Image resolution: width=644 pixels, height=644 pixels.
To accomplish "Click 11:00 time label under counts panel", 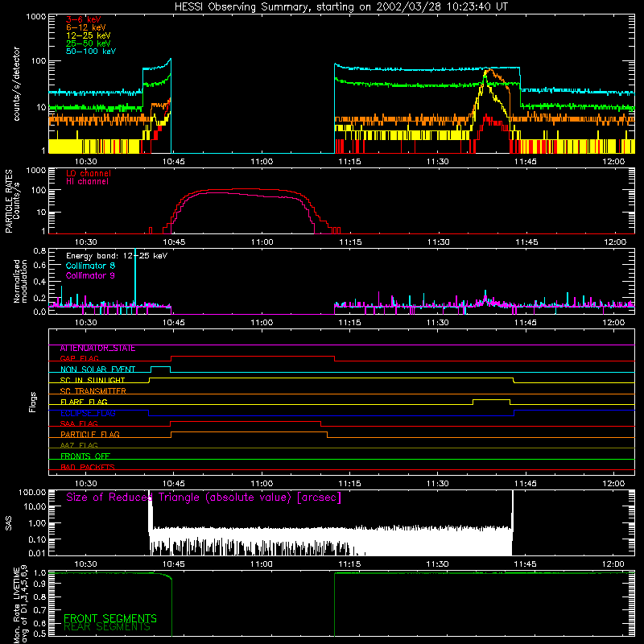I will 262,162.
